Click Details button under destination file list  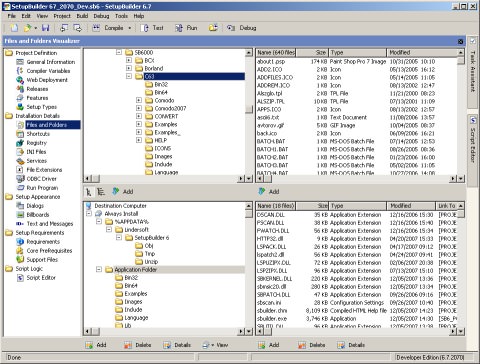[x=351, y=345]
